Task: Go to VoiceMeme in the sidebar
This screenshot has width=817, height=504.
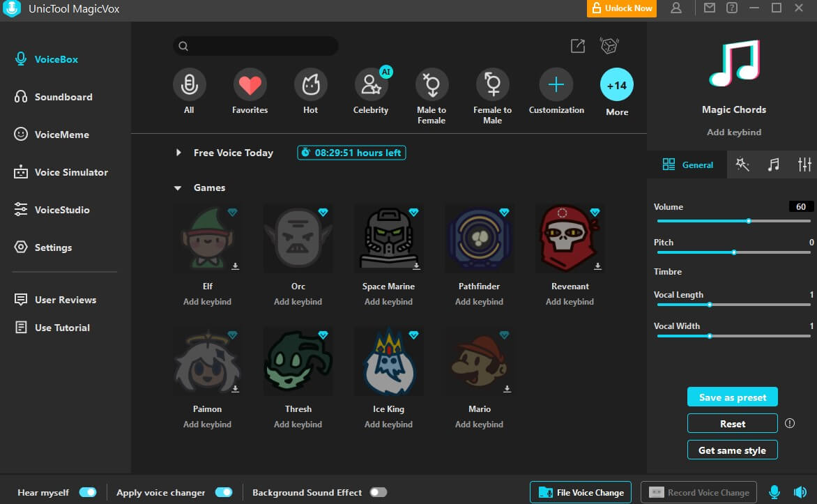Action: point(52,135)
